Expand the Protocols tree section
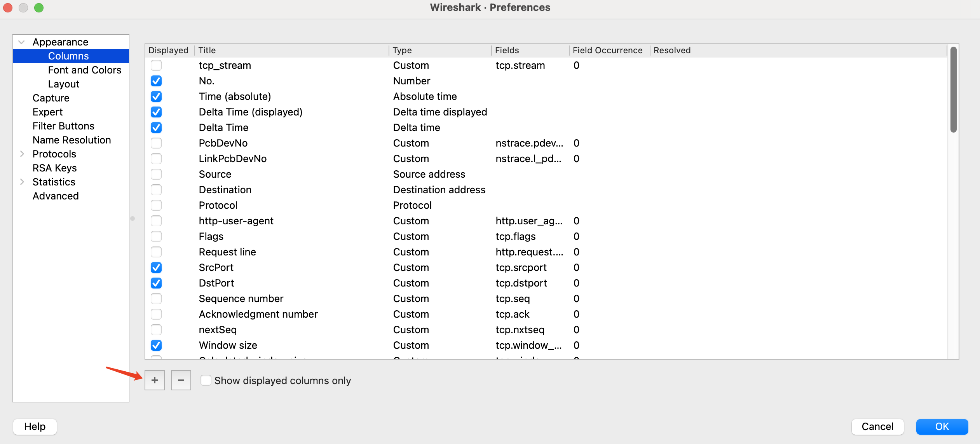 click(x=22, y=154)
